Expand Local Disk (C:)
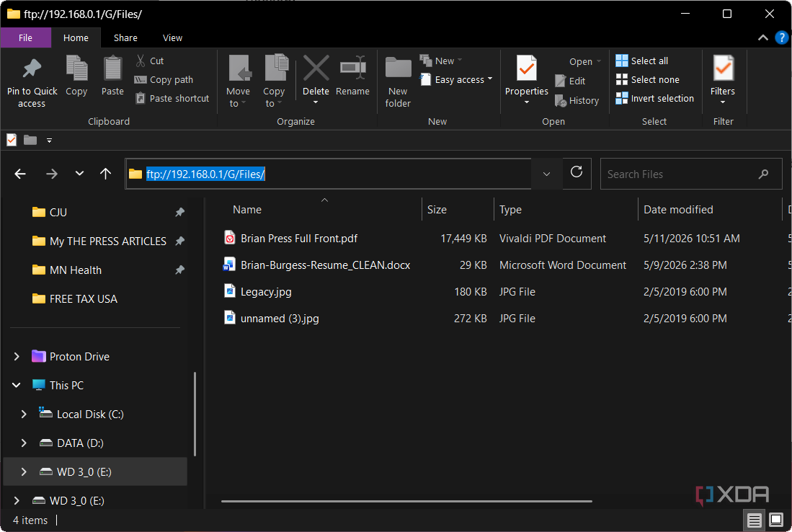Screen dimensions: 792x532 coord(24,414)
